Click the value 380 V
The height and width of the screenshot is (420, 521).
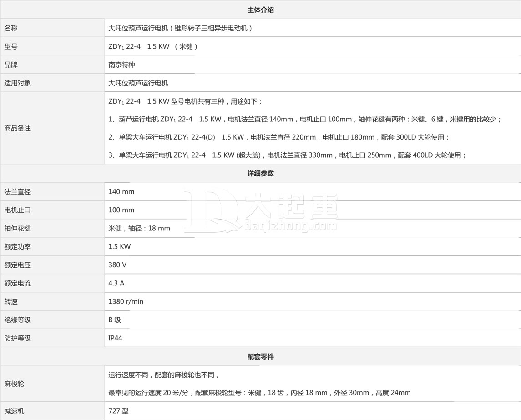click(117, 265)
